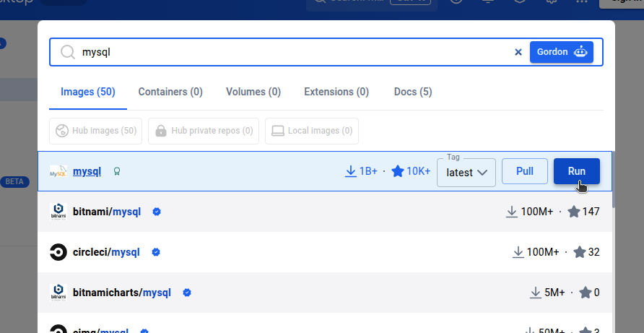
Task: Click the magnifier icon in the search box
Action: pos(68,52)
